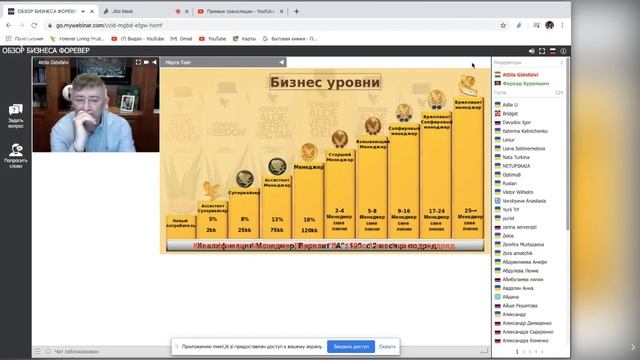Select participant NETUPSKAIA

click(x=516, y=166)
